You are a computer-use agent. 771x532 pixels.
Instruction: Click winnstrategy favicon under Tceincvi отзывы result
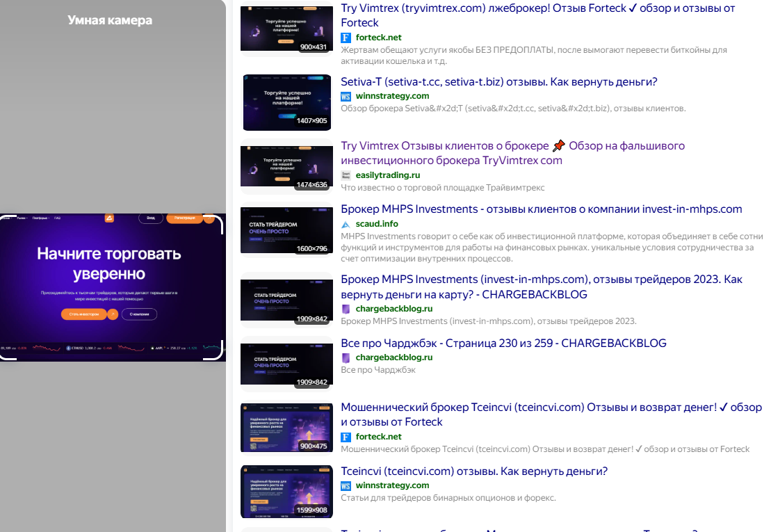click(346, 485)
